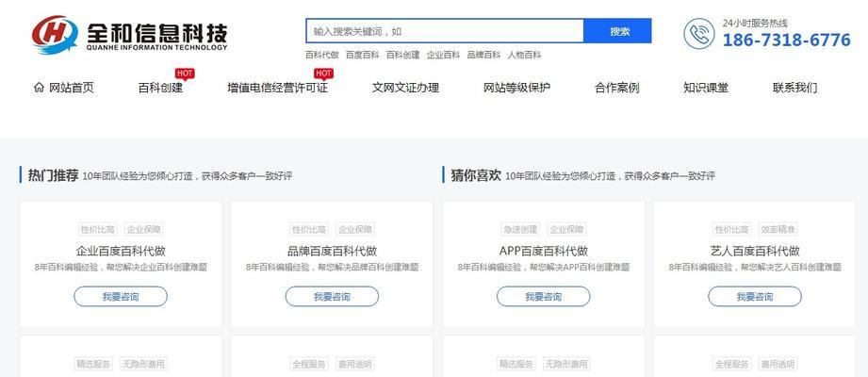Open 联系我们 in the navigation
Screen dimensions: 868x377
(x=794, y=88)
